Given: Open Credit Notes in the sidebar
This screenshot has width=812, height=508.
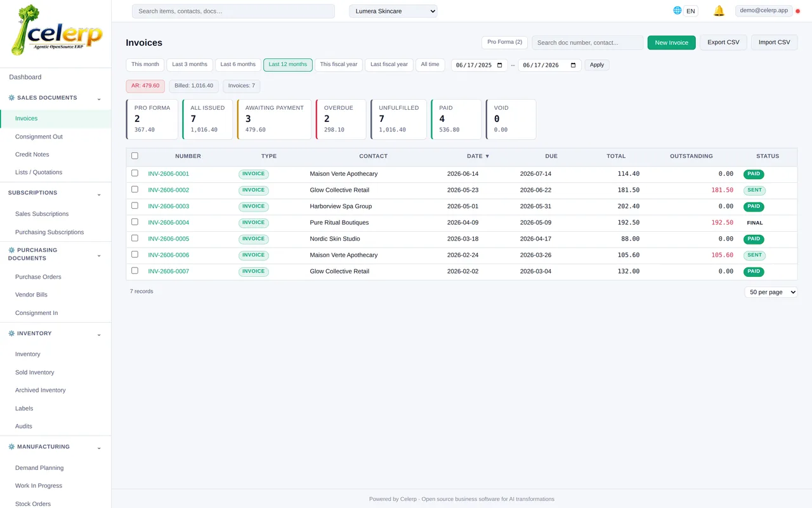Looking at the screenshot, I should coord(32,154).
